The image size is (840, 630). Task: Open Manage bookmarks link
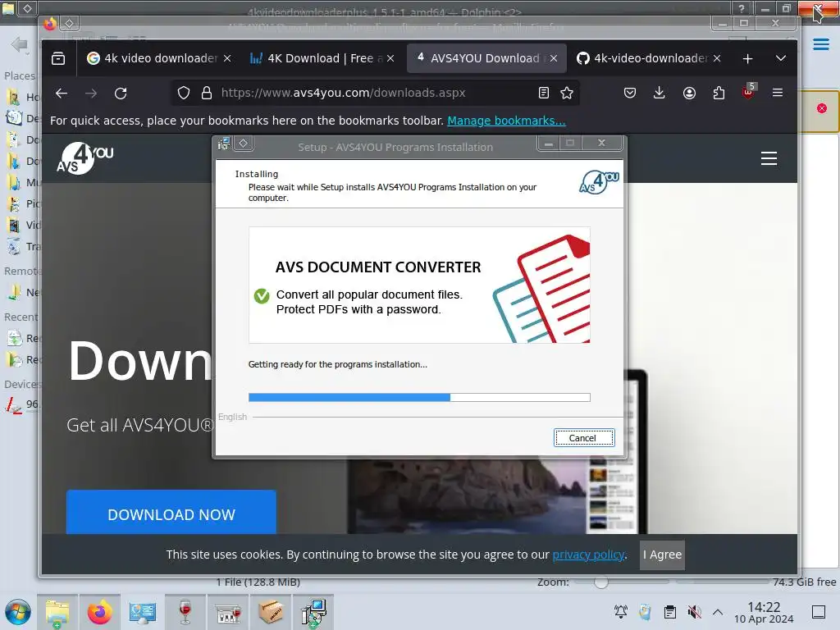tap(506, 121)
